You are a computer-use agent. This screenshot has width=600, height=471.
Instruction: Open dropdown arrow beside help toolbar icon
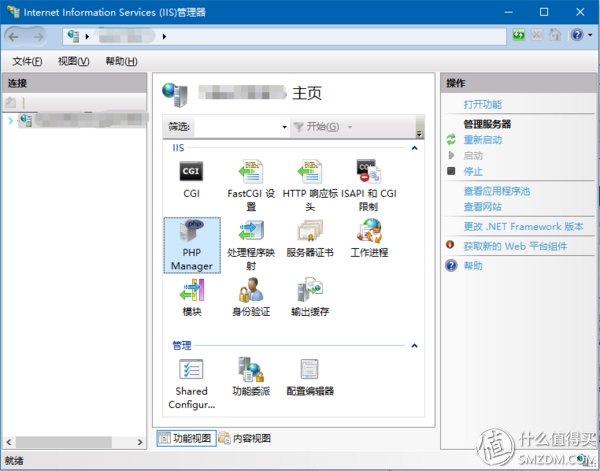point(590,36)
